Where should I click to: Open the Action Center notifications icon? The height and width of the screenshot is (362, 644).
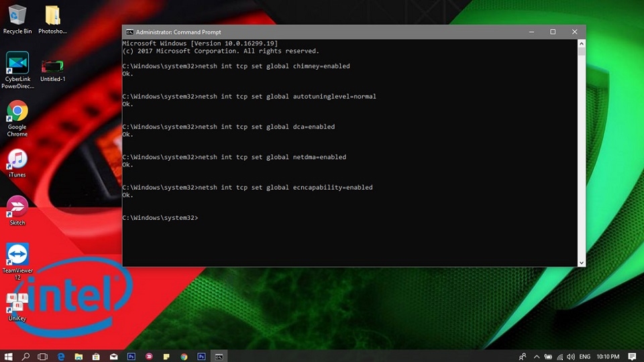[632, 356]
